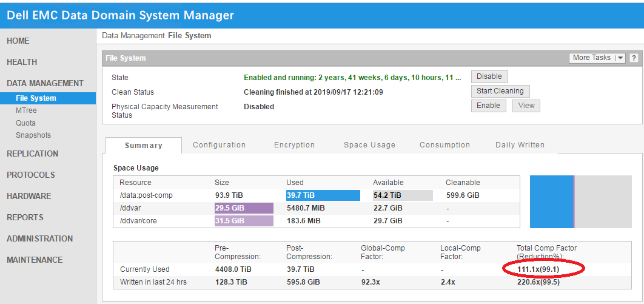Click the 128.3 TiB pre-compression value

231,283
